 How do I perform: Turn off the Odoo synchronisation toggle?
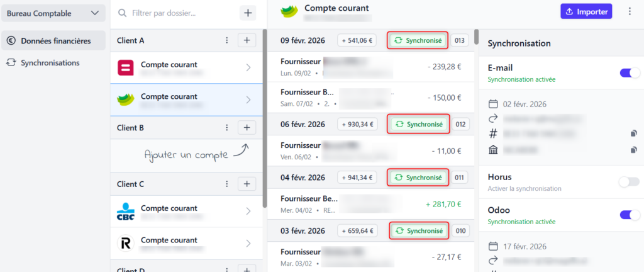point(630,215)
